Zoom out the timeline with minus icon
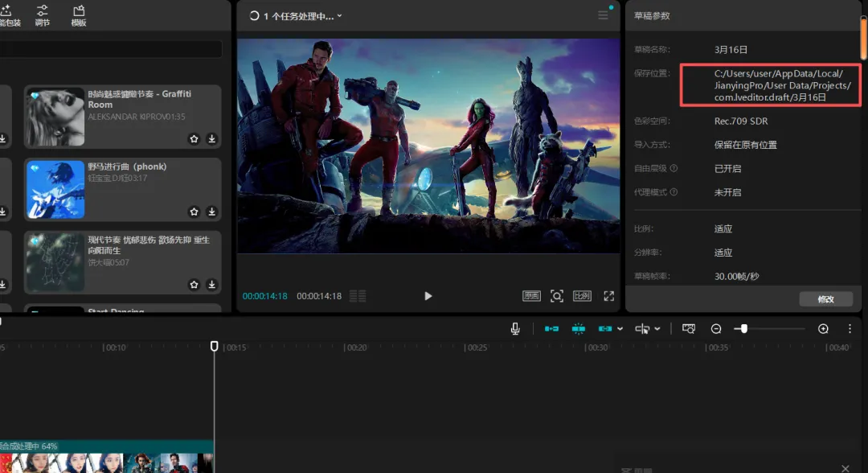This screenshot has height=473, width=868. tap(716, 329)
